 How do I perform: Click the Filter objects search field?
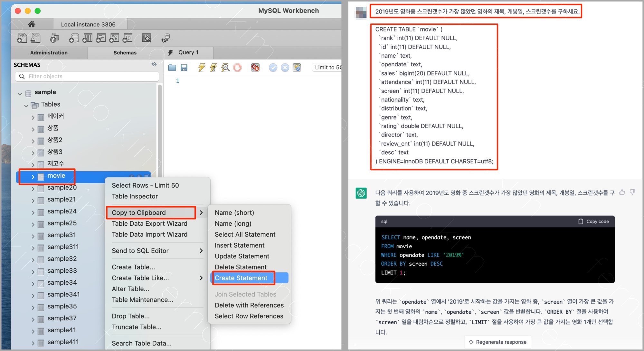[87, 76]
